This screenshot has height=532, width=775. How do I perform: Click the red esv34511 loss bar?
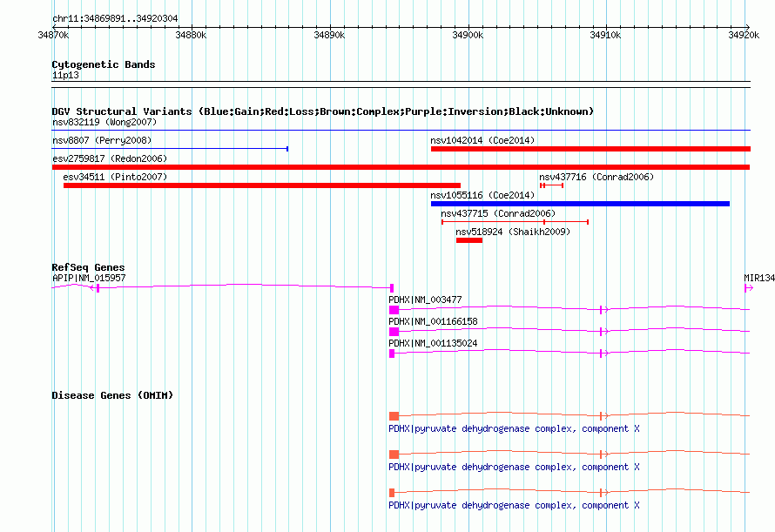tap(262, 185)
